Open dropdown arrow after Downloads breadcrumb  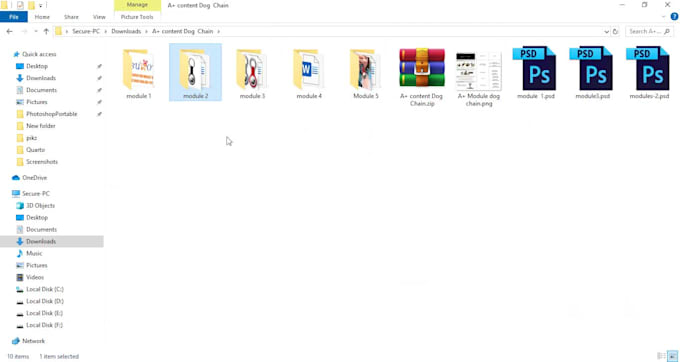pos(147,31)
